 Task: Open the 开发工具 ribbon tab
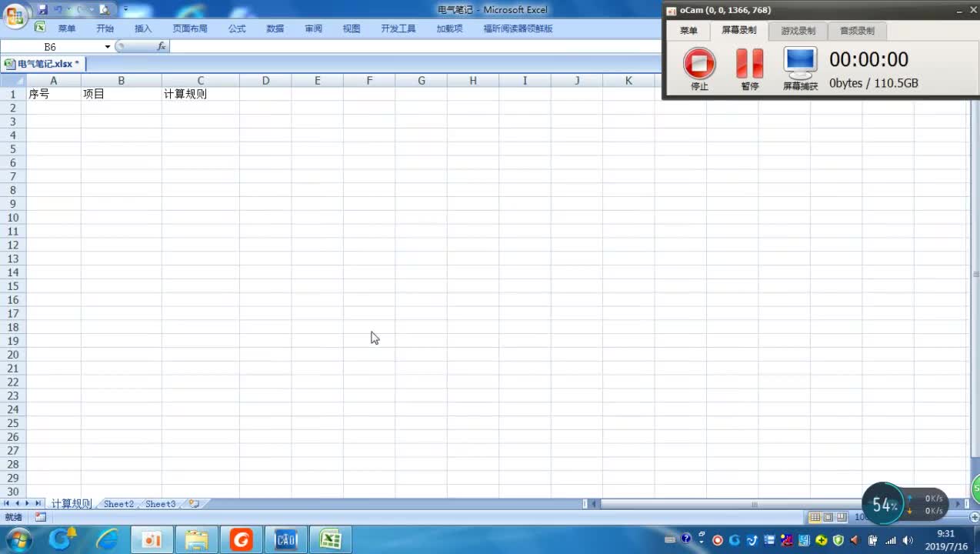click(398, 28)
